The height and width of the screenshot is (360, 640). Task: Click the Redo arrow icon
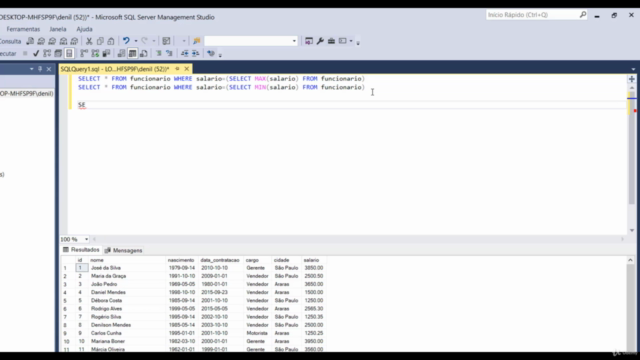(144, 41)
